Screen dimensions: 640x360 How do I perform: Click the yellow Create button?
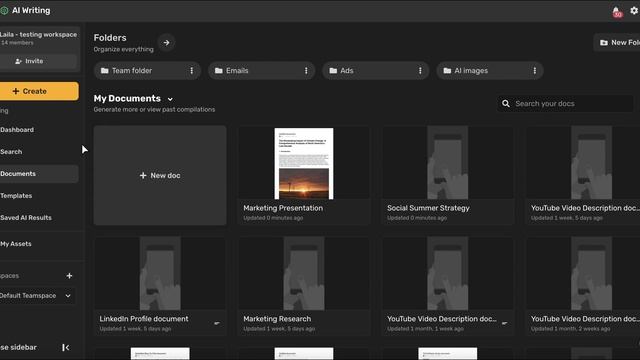click(x=39, y=91)
